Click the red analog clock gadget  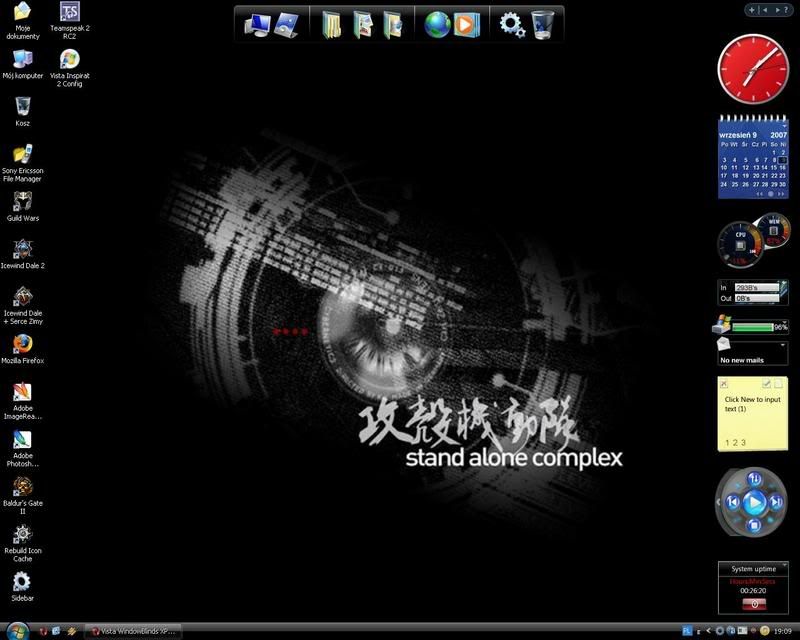(753, 69)
